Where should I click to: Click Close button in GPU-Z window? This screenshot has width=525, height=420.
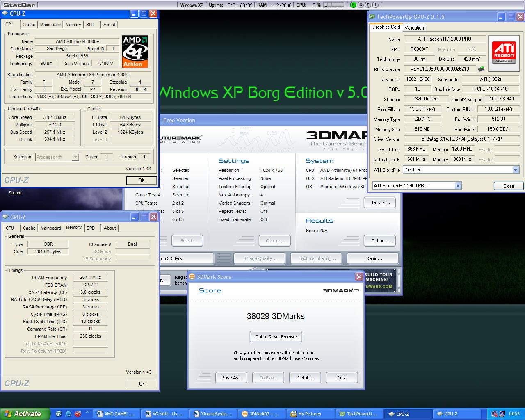point(509,186)
